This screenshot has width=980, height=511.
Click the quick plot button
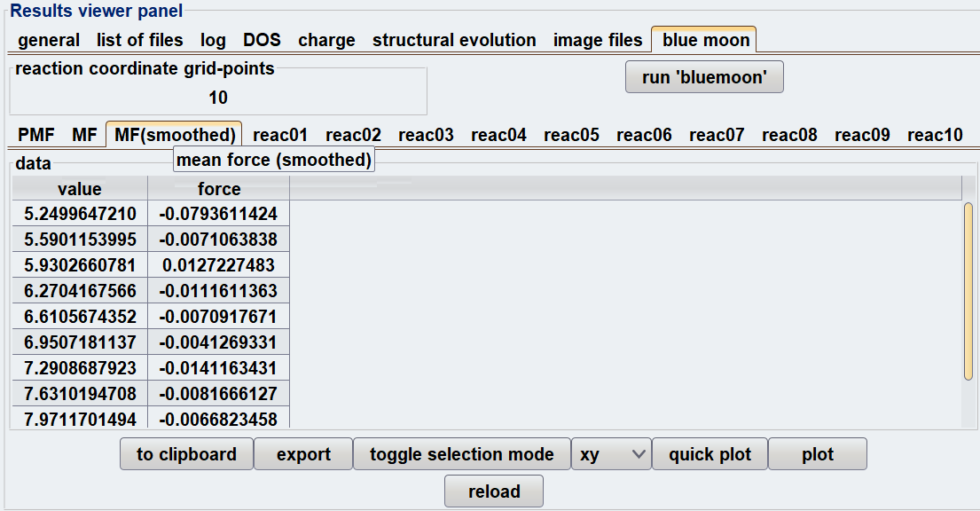pos(710,454)
